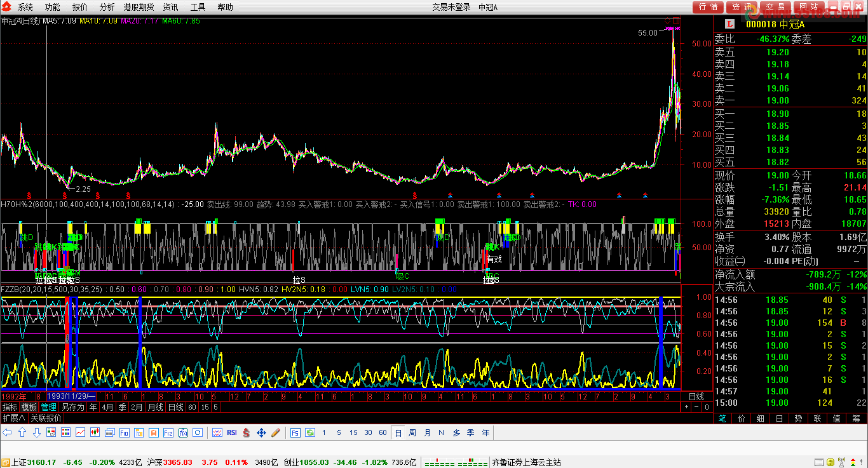
Task: Open the table grid report icon
Action: pyautogui.click(x=65, y=432)
